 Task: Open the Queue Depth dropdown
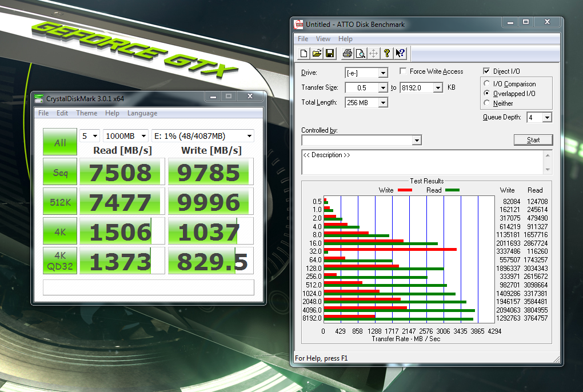pos(547,117)
